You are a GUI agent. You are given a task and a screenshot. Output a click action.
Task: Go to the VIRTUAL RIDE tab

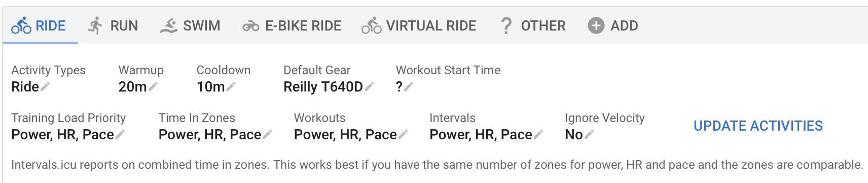tap(419, 25)
